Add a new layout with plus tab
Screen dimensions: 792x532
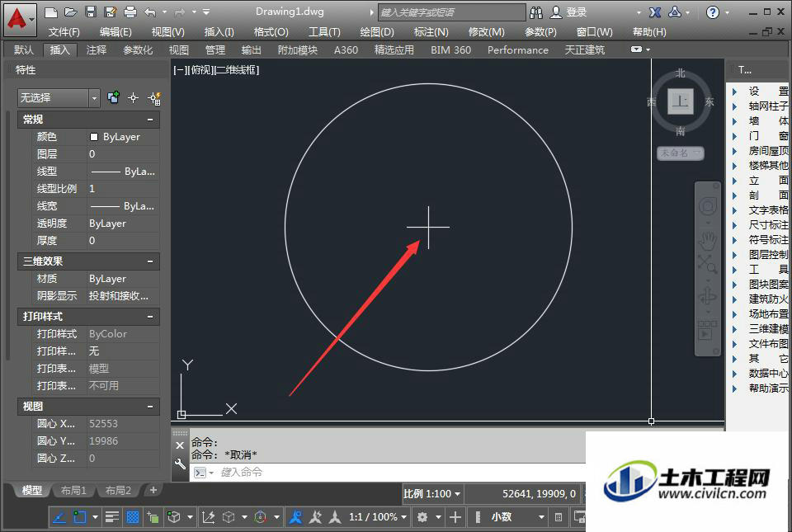[x=153, y=490]
